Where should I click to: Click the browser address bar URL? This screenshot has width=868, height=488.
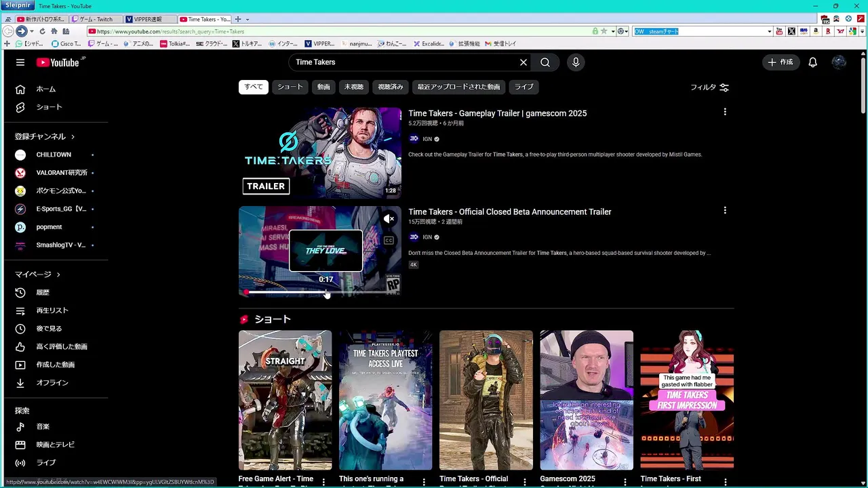pos(339,31)
